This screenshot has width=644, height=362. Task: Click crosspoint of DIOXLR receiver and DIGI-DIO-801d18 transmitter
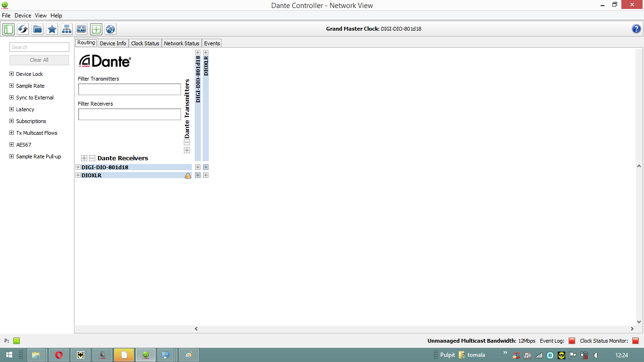pos(198,175)
